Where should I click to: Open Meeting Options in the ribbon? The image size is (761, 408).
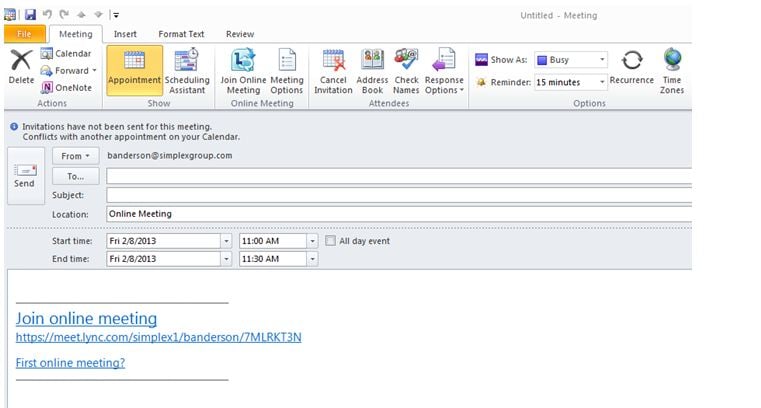click(287, 70)
